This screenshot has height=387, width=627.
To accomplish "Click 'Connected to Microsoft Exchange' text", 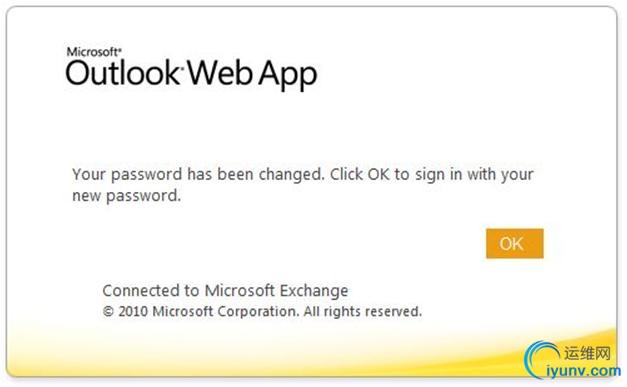I will click(225, 291).
